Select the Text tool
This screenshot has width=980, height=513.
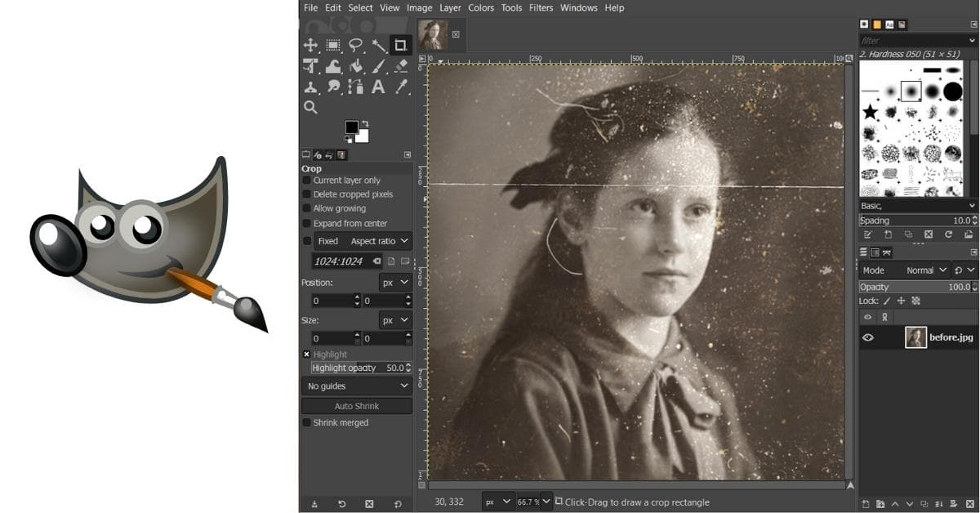[x=379, y=87]
